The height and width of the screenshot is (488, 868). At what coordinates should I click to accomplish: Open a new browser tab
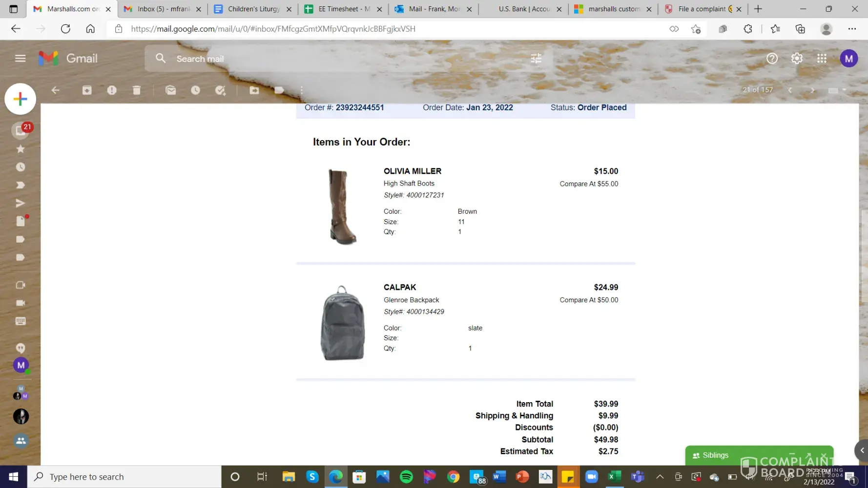pos(758,9)
